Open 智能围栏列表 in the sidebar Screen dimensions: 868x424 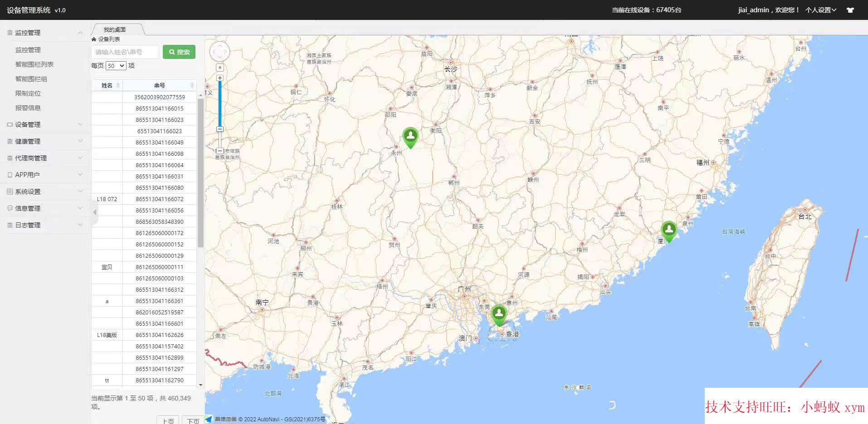click(x=34, y=64)
